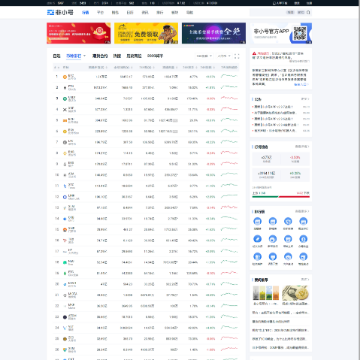Open the blue pencil icon in the tools panel
This screenshot has height=360, width=360.
pos(257,239)
